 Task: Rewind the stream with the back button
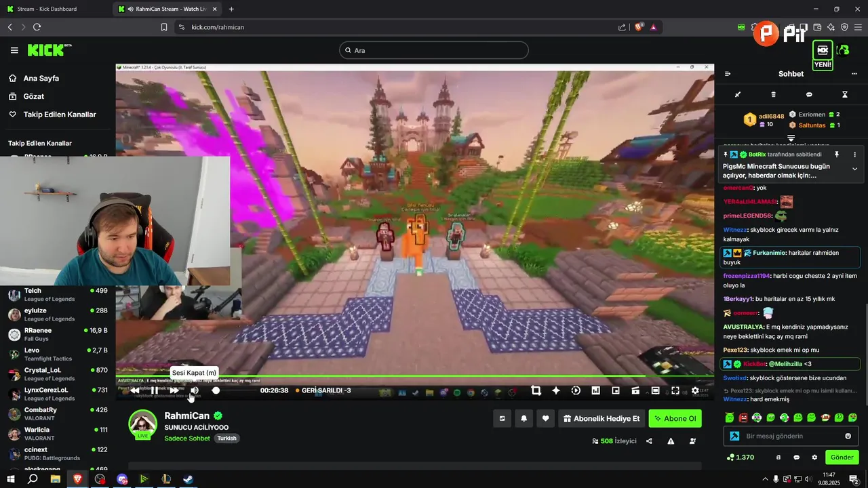pos(135,390)
